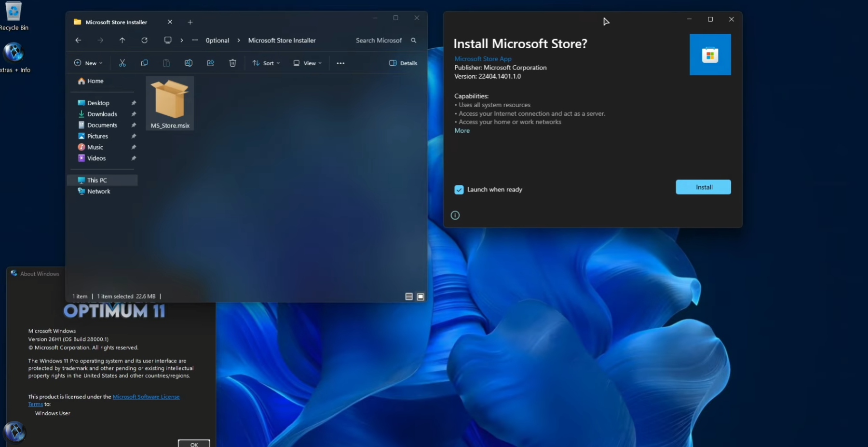Open the Sort dropdown menu

pyautogui.click(x=266, y=63)
